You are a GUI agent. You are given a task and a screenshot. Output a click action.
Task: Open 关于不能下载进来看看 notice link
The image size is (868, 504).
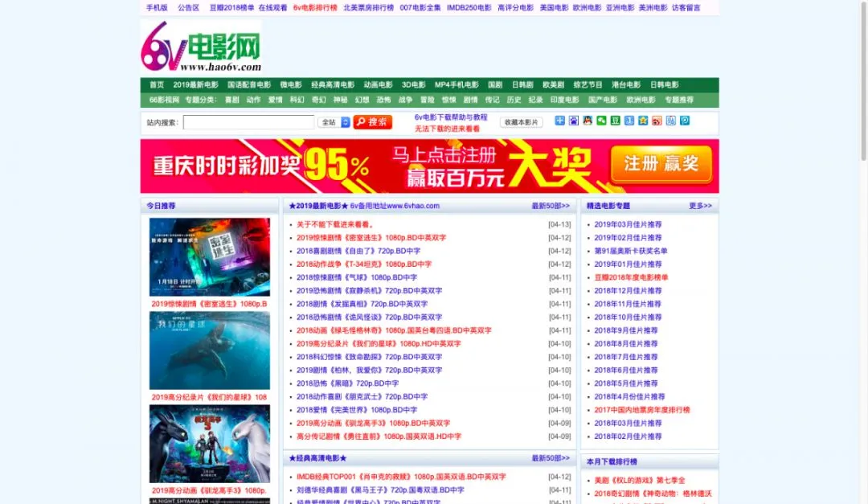[x=335, y=224]
